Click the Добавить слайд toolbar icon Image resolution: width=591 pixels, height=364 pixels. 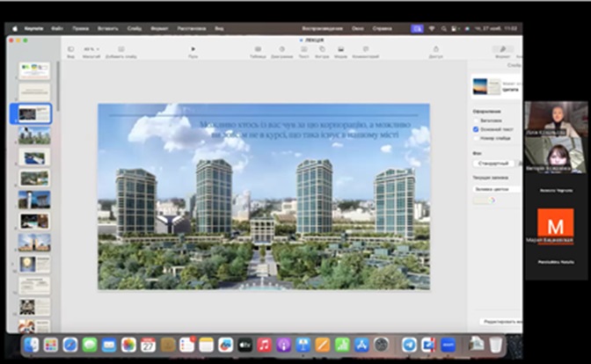(121, 49)
